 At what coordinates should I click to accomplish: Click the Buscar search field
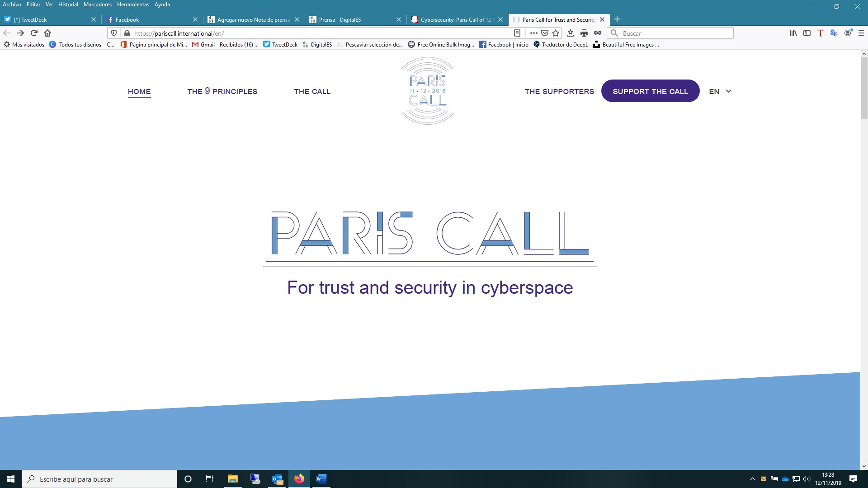pyautogui.click(x=670, y=33)
